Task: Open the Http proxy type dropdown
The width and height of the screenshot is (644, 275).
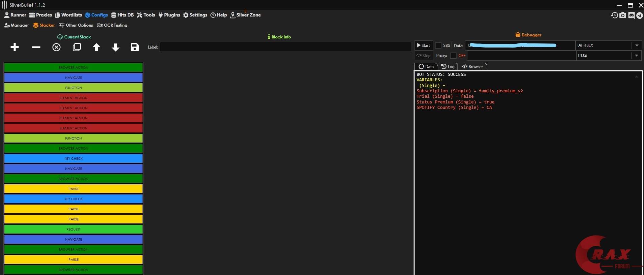Action: [x=637, y=56]
